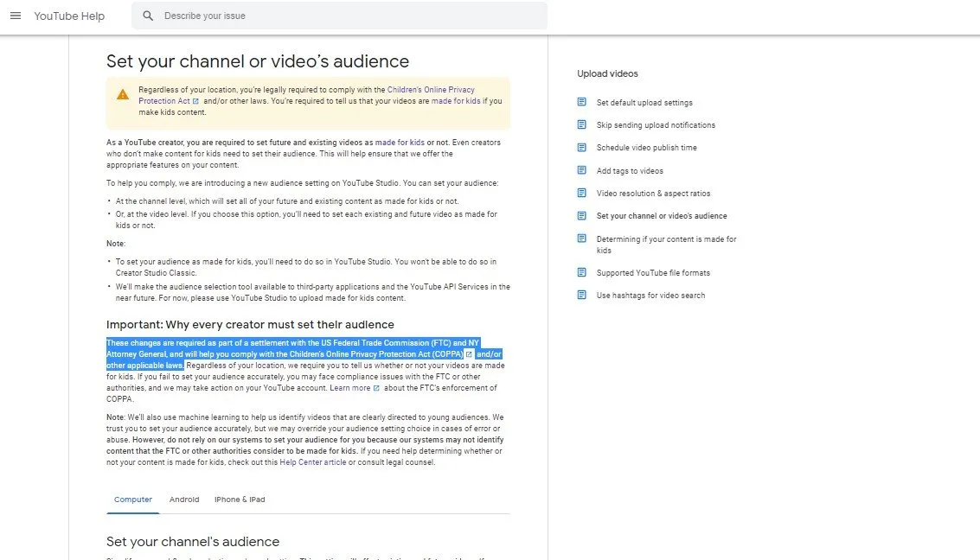Image resolution: width=980 pixels, height=560 pixels.
Task: Click bullet text At the channel level
Action: [287, 201]
